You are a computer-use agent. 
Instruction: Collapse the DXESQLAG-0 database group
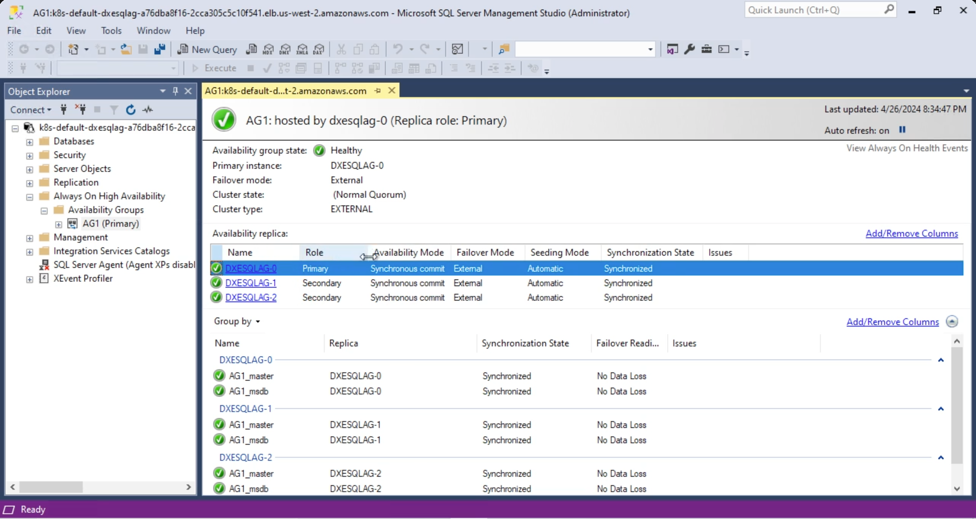click(x=941, y=360)
